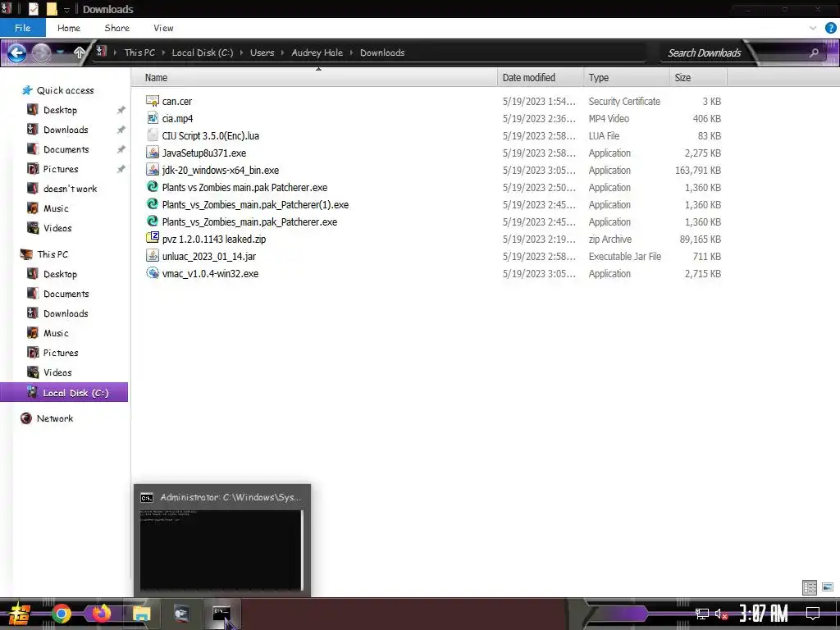
Task: Open Network in the navigation pane
Action: (x=55, y=418)
